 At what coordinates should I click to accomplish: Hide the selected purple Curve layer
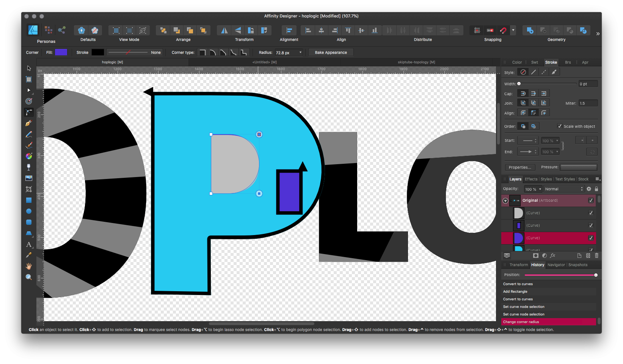click(591, 238)
